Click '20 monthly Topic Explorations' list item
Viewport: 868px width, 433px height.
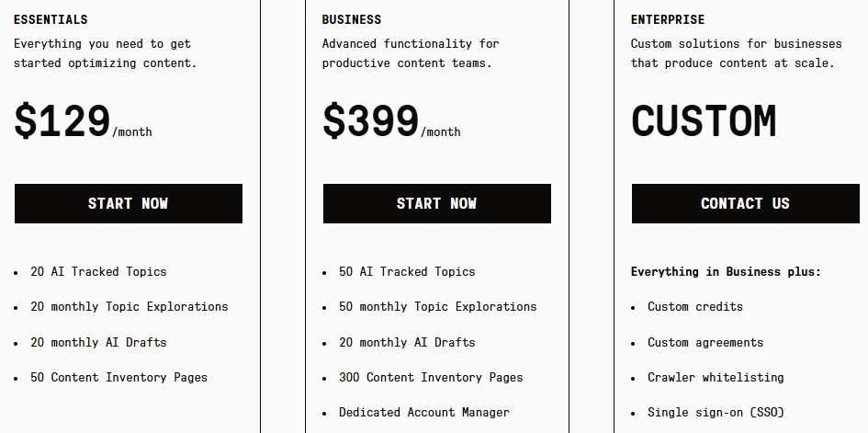click(x=129, y=306)
